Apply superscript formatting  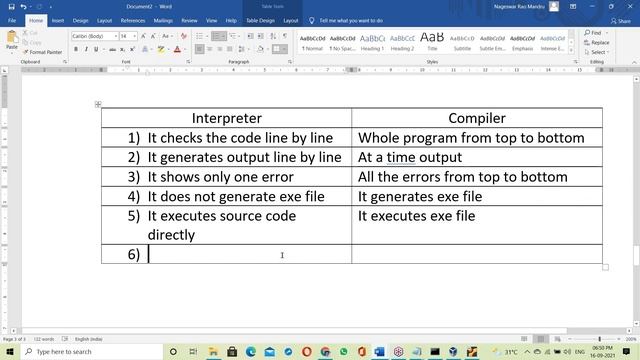(132, 49)
